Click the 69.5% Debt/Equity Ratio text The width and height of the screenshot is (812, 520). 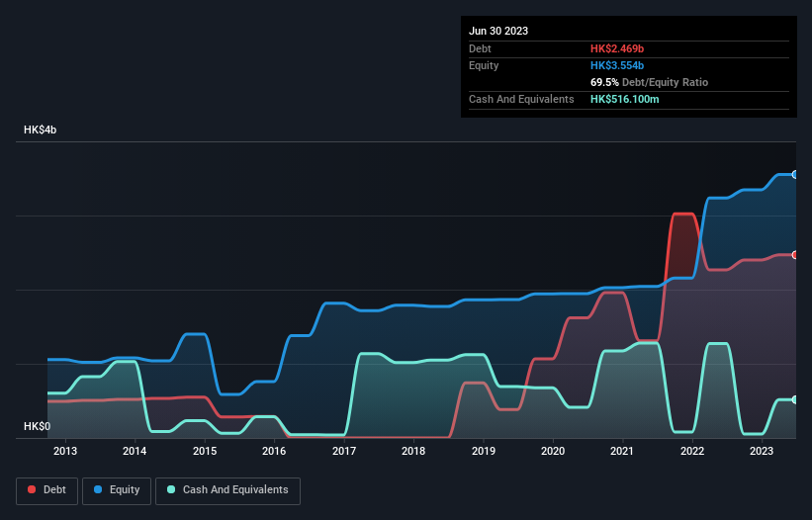pos(649,82)
